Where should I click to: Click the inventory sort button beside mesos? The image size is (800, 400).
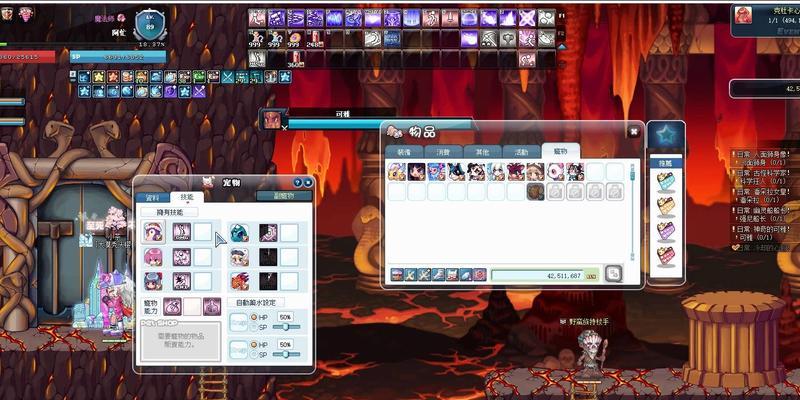coord(614,274)
